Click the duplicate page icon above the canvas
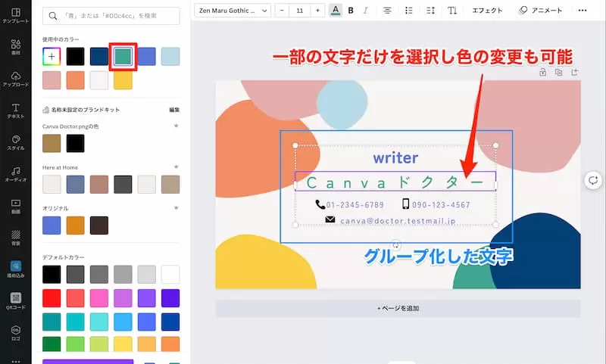Screen dimensions: 606x364 click(x=558, y=72)
